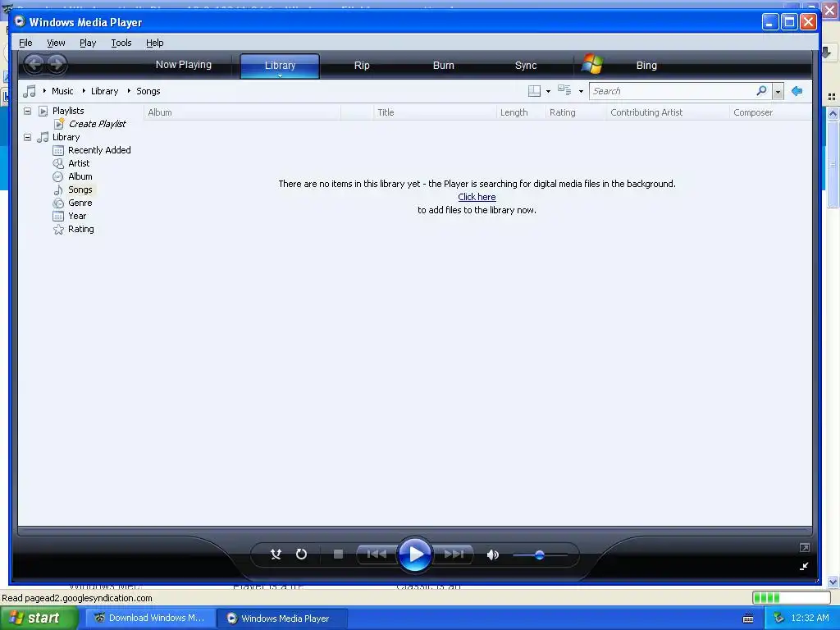The height and width of the screenshot is (630, 840).
Task: Browse by Rating in tree
Action: coord(81,229)
